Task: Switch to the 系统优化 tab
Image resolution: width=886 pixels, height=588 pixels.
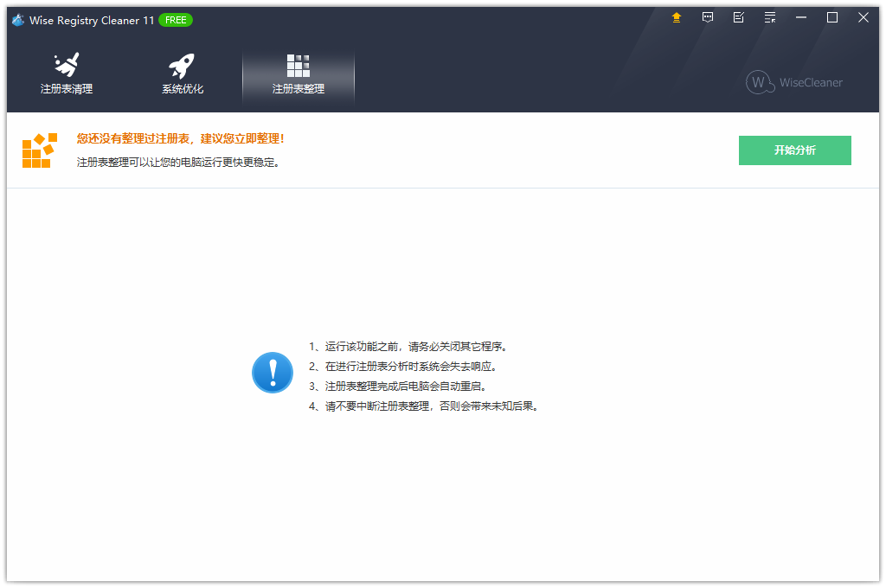Action: click(x=183, y=74)
